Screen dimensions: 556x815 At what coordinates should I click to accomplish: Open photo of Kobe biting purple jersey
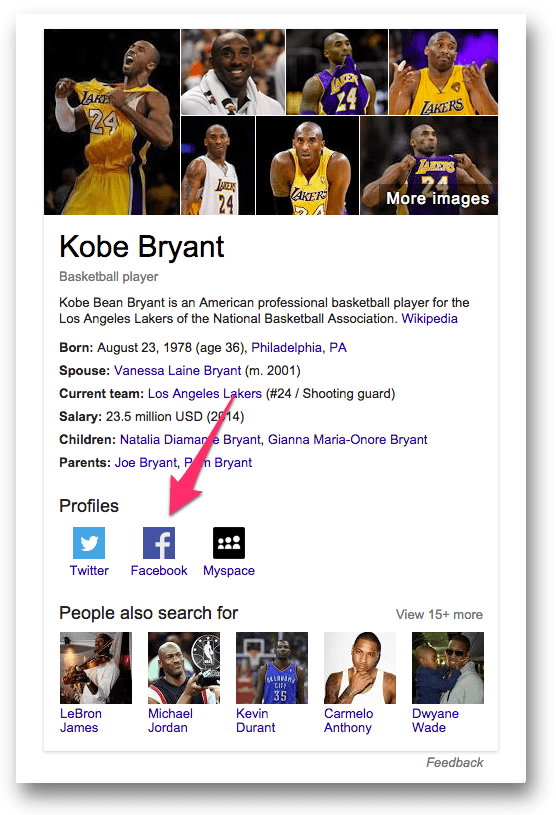point(337,72)
